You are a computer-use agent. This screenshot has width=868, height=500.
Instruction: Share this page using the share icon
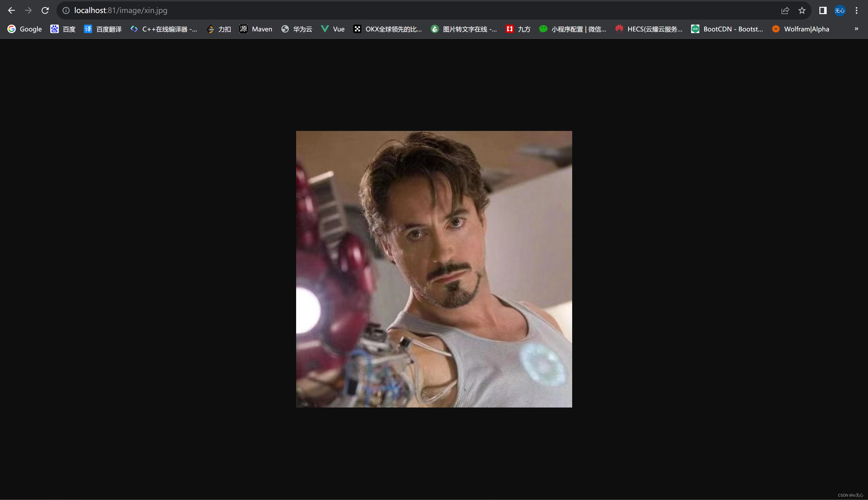[x=785, y=11]
